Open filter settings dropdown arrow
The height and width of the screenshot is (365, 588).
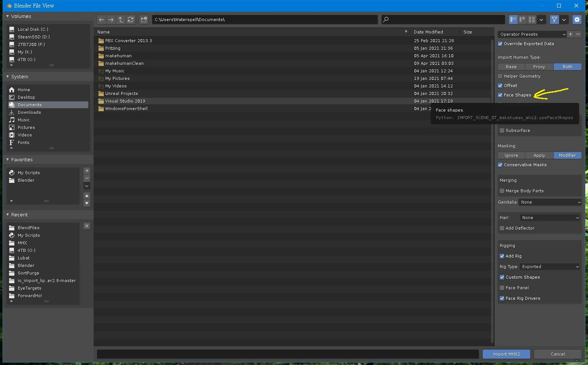(x=564, y=20)
